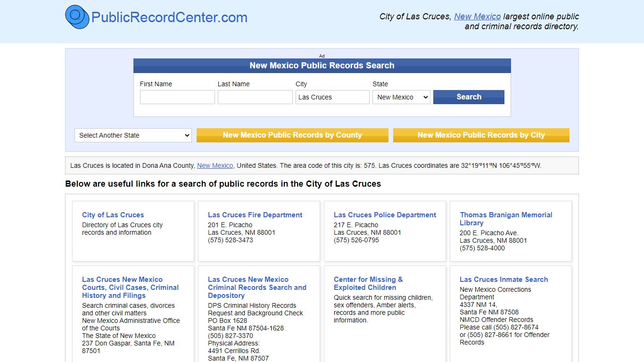Open the Las Cruces Inmate Search link
The height and width of the screenshot is (362, 644).
tap(504, 280)
